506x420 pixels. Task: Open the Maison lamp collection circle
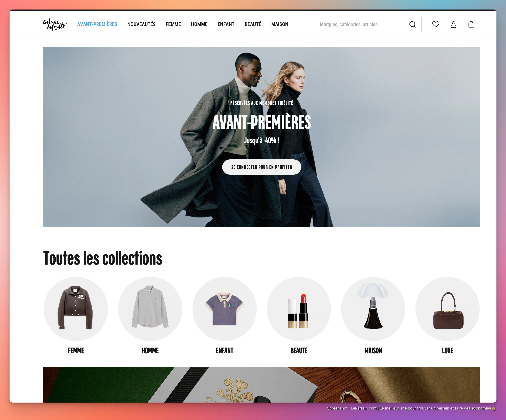(373, 309)
